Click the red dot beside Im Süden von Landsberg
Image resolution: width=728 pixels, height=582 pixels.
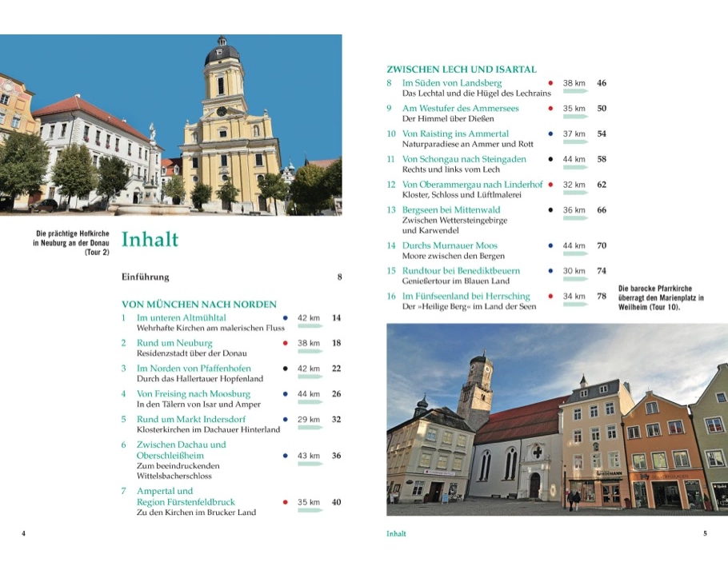pyautogui.click(x=550, y=83)
